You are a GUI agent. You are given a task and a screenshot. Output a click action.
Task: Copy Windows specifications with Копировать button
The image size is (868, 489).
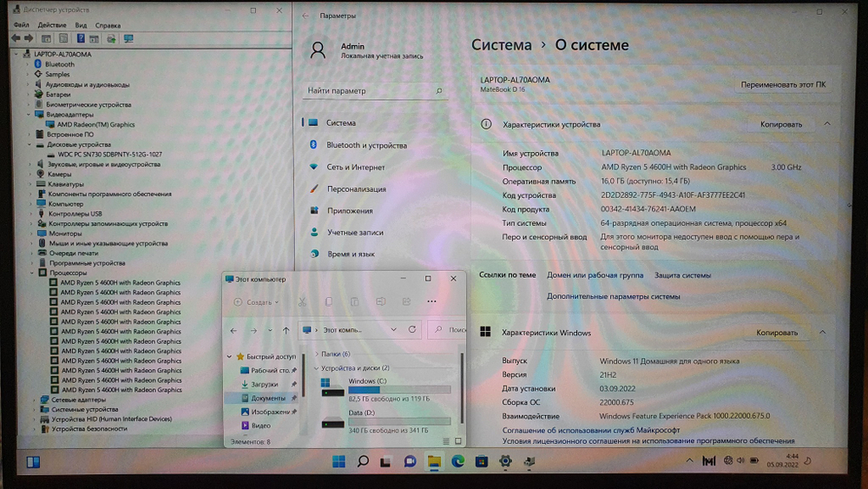(x=777, y=333)
